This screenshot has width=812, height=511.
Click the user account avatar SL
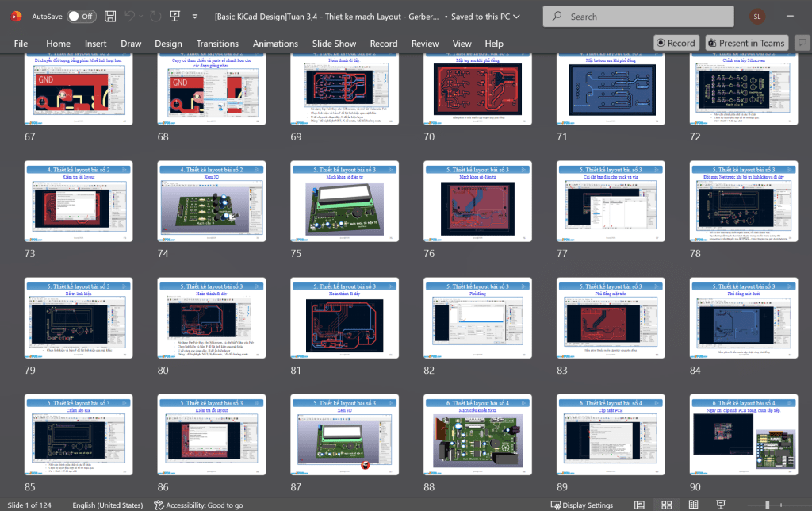coord(758,16)
